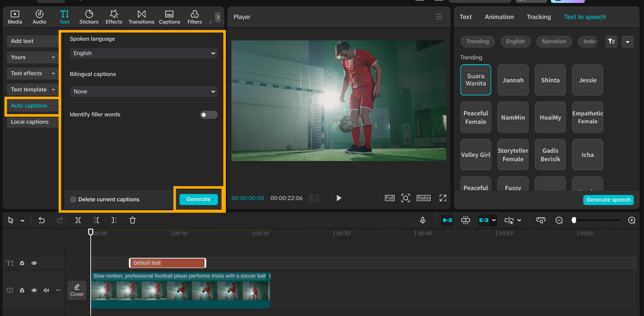Delete the selected clip with trash icon
The height and width of the screenshot is (316, 644).
132,220
